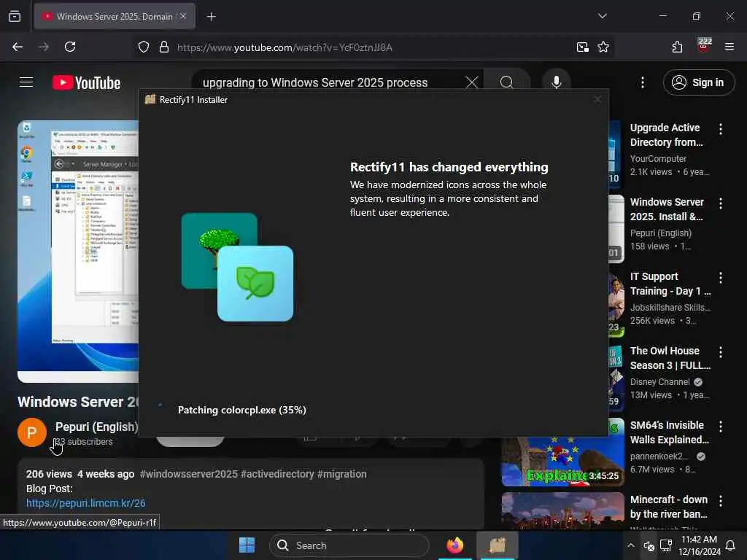Open Firefox View icon in tab bar
The height and width of the screenshot is (560, 747).
[x=15, y=17]
